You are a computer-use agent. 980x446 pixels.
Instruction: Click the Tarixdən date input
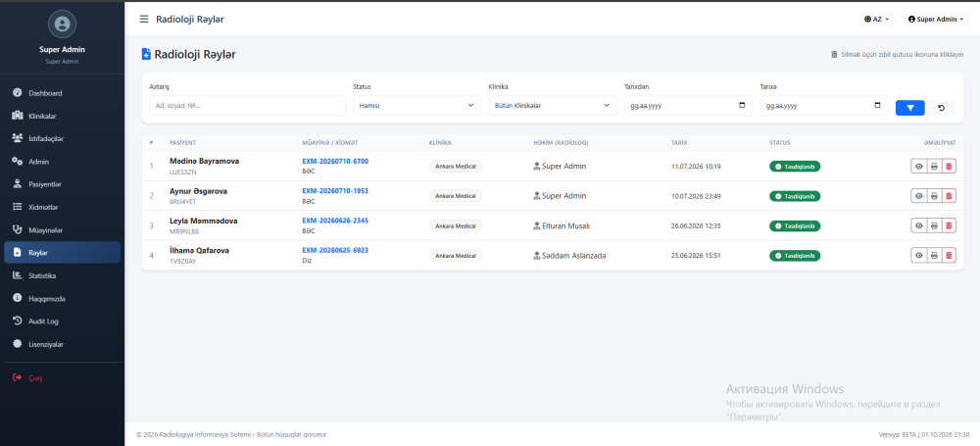tap(688, 106)
